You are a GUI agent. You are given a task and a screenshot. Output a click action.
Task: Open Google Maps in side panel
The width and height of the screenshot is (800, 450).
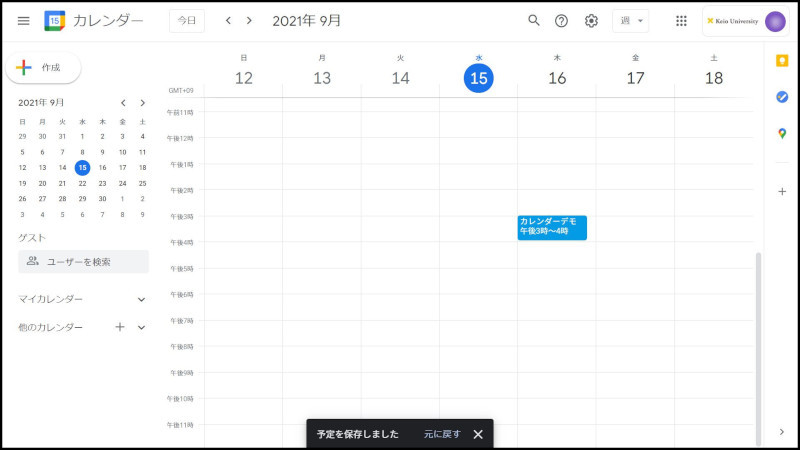[x=782, y=134]
